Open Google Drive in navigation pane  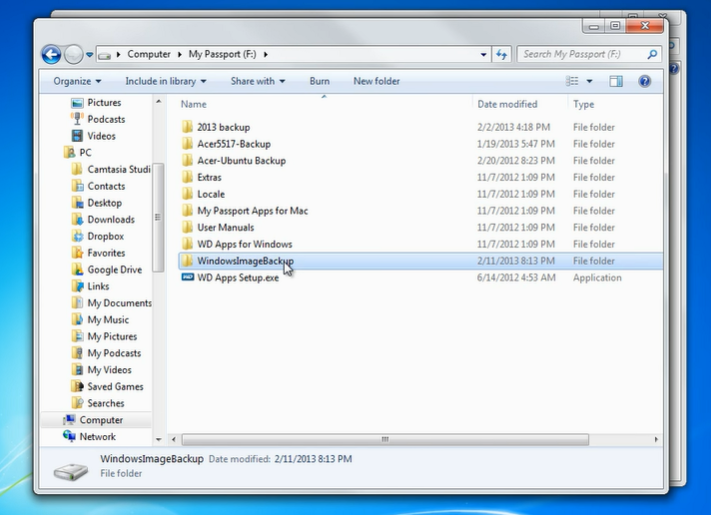point(114,270)
